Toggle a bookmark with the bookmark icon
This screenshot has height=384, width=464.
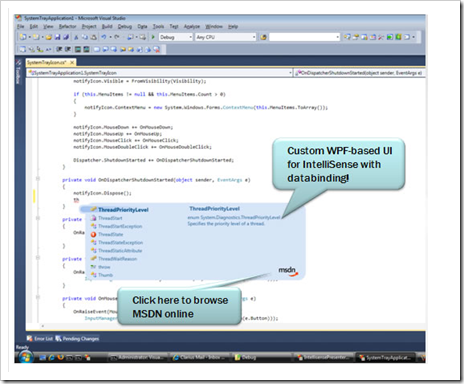pyautogui.click(x=97, y=49)
